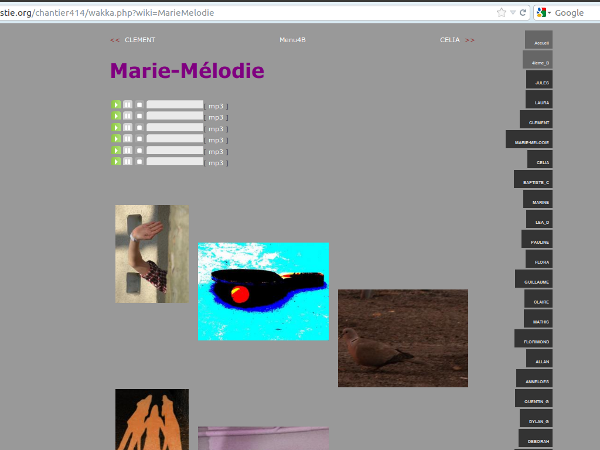Select GUILLAUME in the sidebar menu
600x450 pixels.
click(535, 281)
